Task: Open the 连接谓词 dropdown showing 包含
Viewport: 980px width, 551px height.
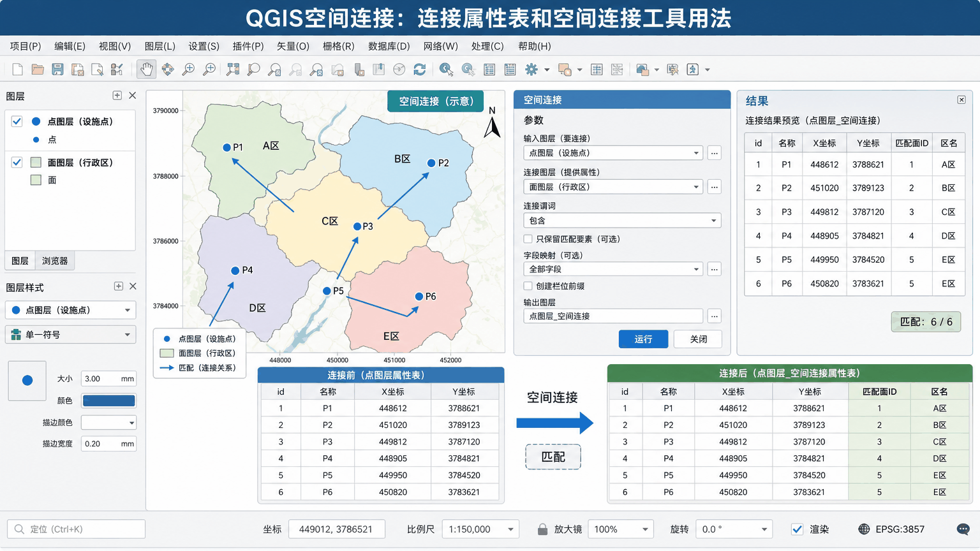Action: point(622,221)
